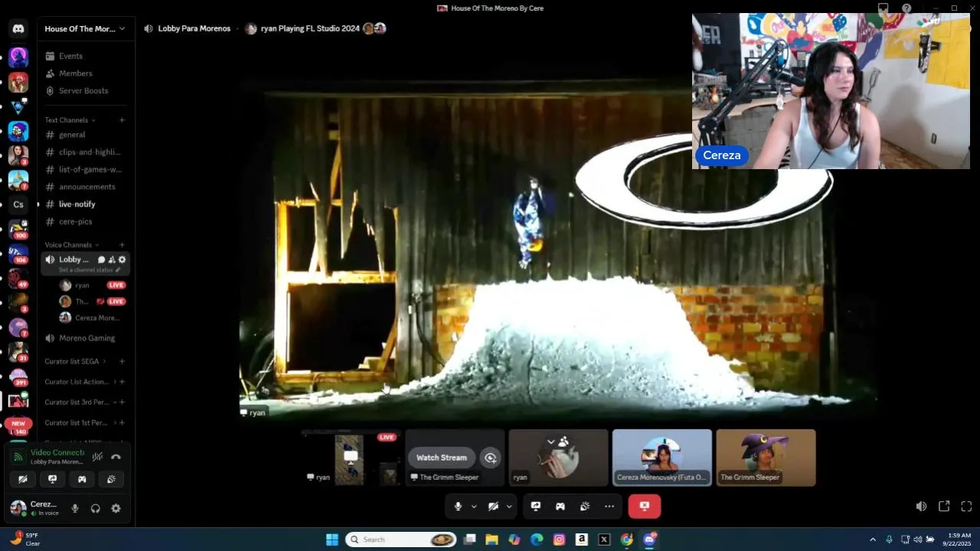Expand House Of The Moreno server menu
Screen dimensions: 980x551
(84, 29)
